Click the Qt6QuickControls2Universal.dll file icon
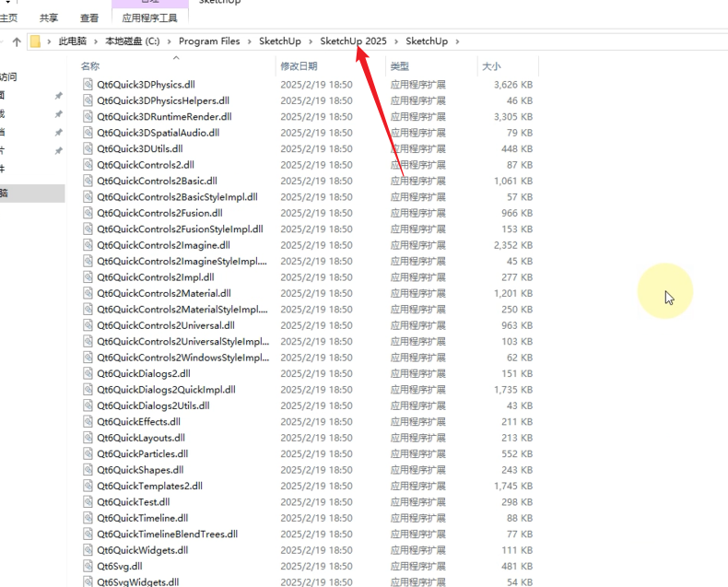Viewport: 728px width, 587px height. point(88,325)
